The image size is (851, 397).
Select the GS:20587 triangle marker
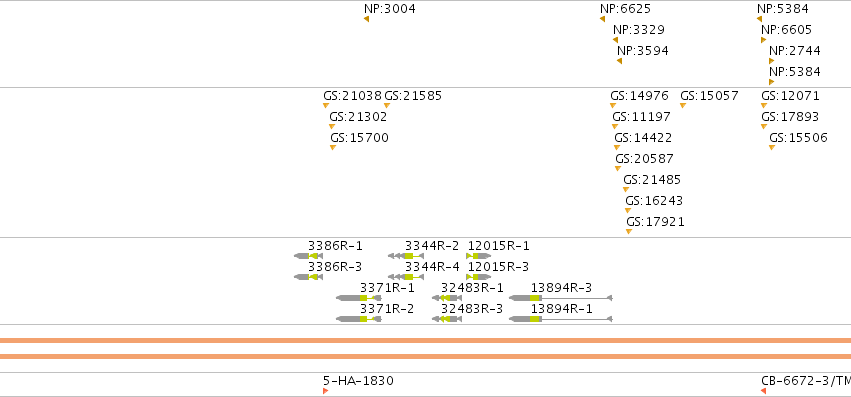pyautogui.click(x=618, y=169)
